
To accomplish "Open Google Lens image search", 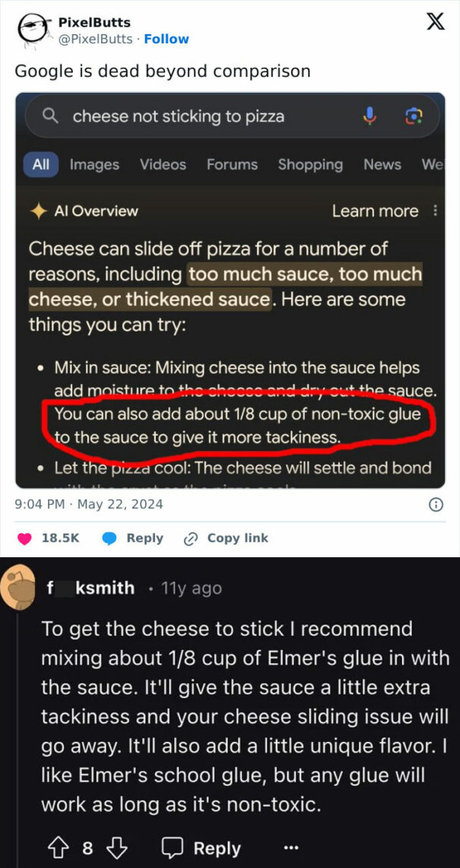I will click(414, 116).
